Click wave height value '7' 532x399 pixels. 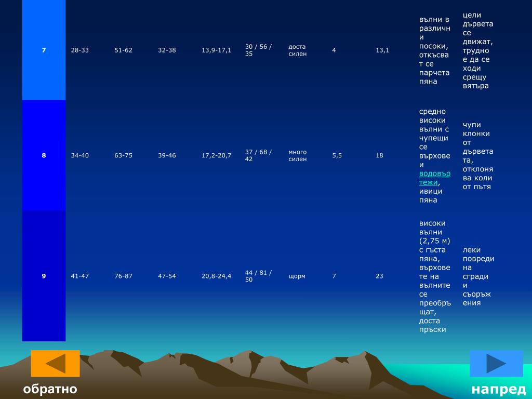[334, 276]
